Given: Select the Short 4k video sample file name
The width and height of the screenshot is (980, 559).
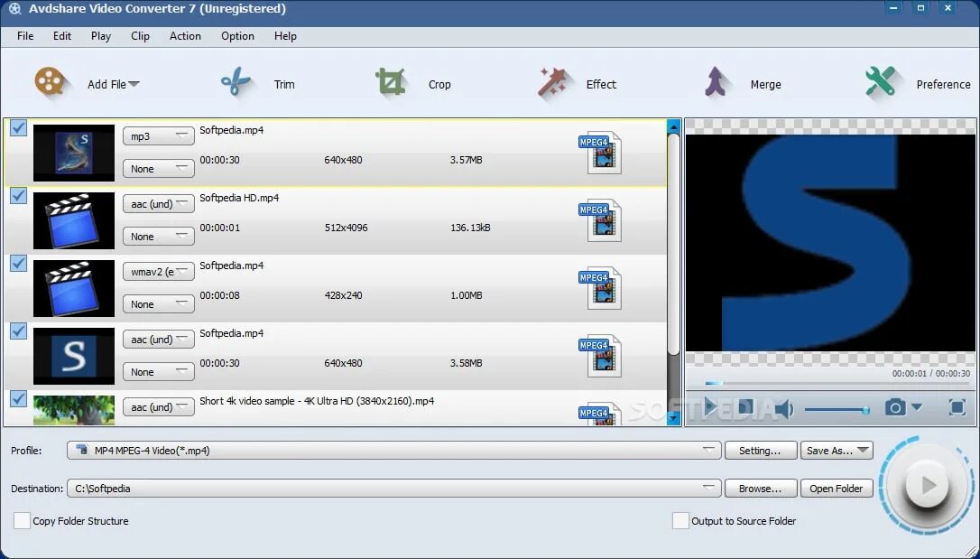Looking at the screenshot, I should click(x=316, y=401).
